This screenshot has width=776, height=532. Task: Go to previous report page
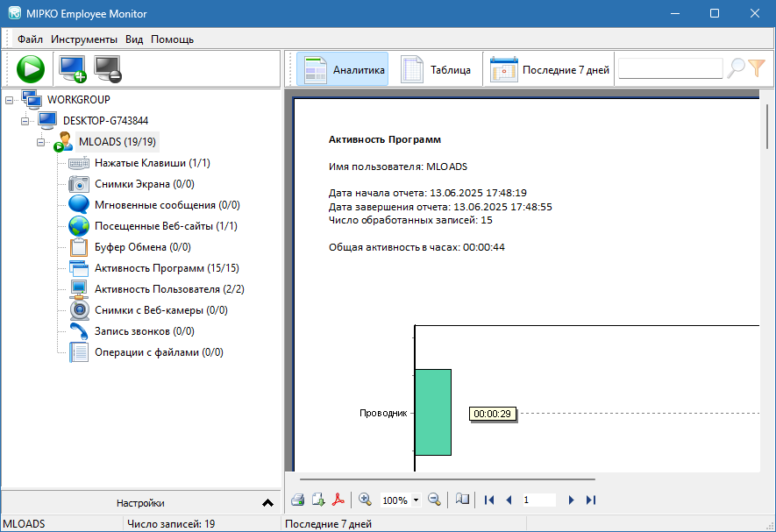509,500
